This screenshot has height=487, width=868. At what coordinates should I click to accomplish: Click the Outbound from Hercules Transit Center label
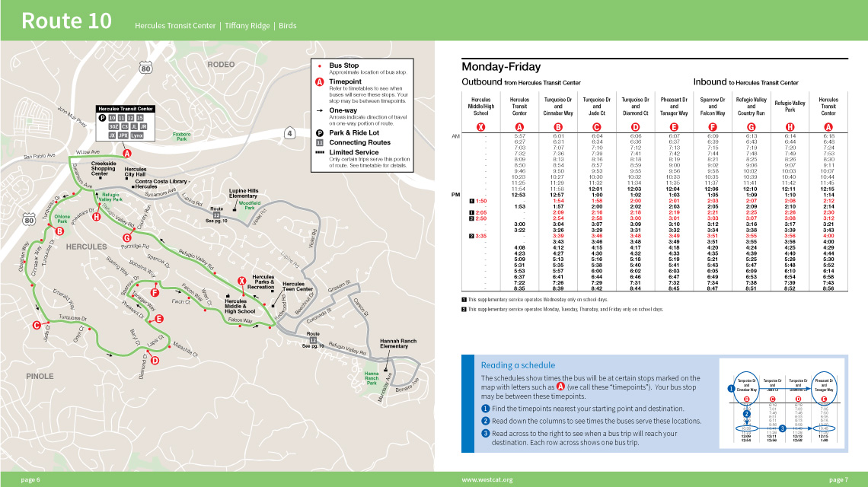tap(521, 82)
